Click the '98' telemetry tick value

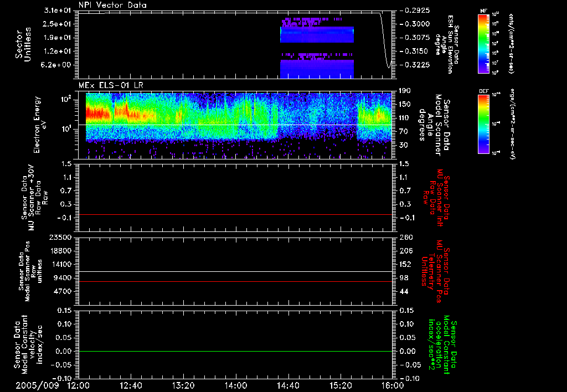(404, 278)
